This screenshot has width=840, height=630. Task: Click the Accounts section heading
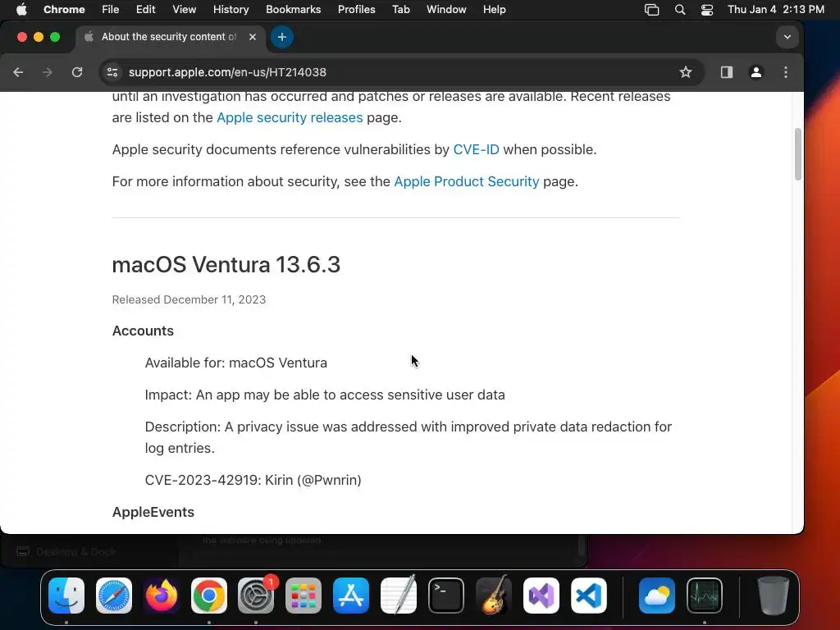tap(143, 331)
